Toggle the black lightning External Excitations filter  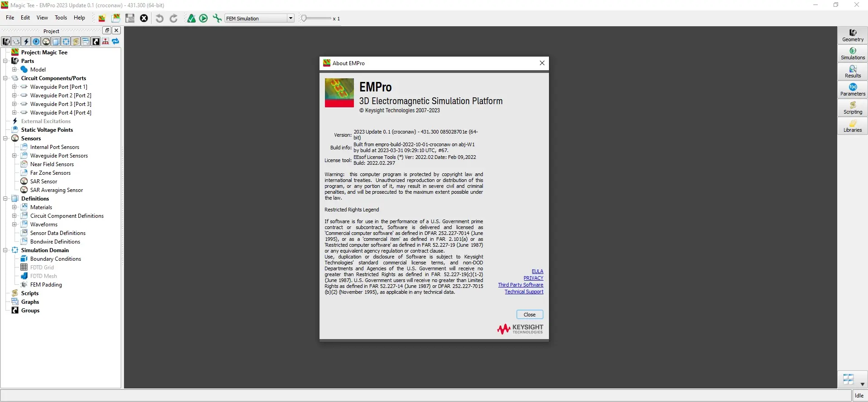[26, 42]
